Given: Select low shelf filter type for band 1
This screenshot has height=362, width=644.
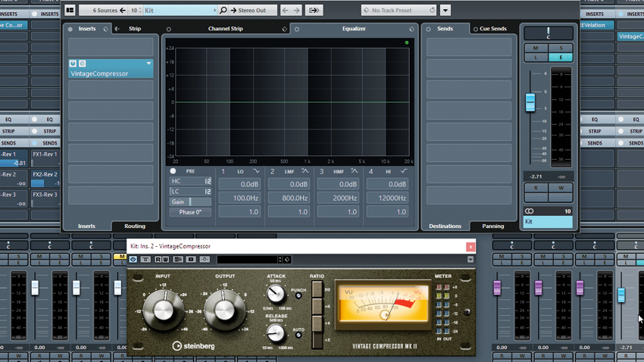Looking at the screenshot, I should [256, 171].
